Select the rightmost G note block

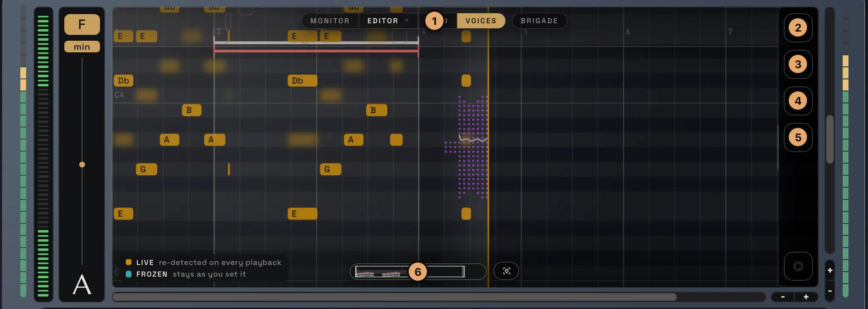331,169
